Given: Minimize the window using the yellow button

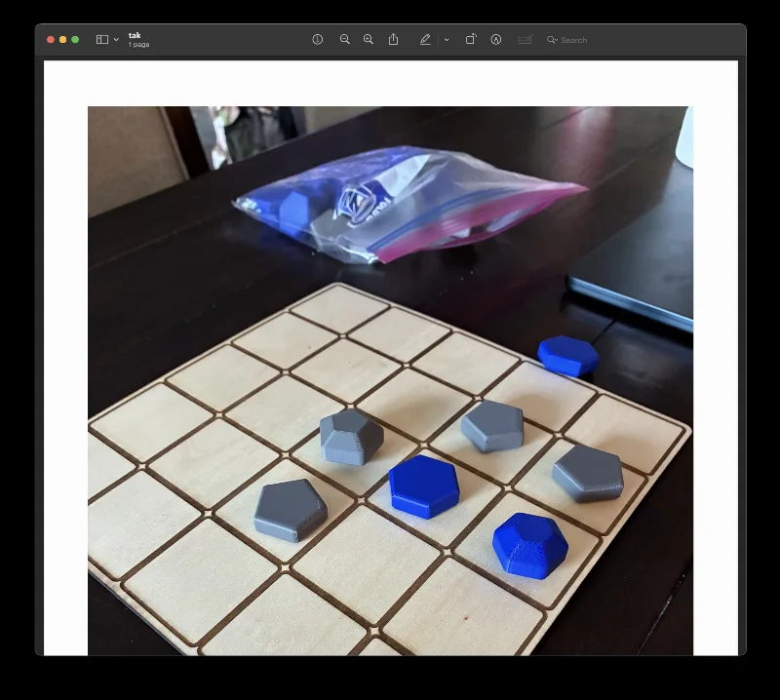Looking at the screenshot, I should (62, 40).
